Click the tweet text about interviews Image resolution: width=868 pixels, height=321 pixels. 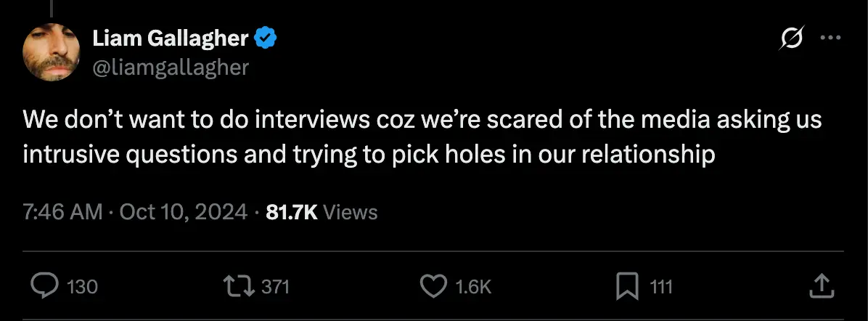[x=421, y=137]
